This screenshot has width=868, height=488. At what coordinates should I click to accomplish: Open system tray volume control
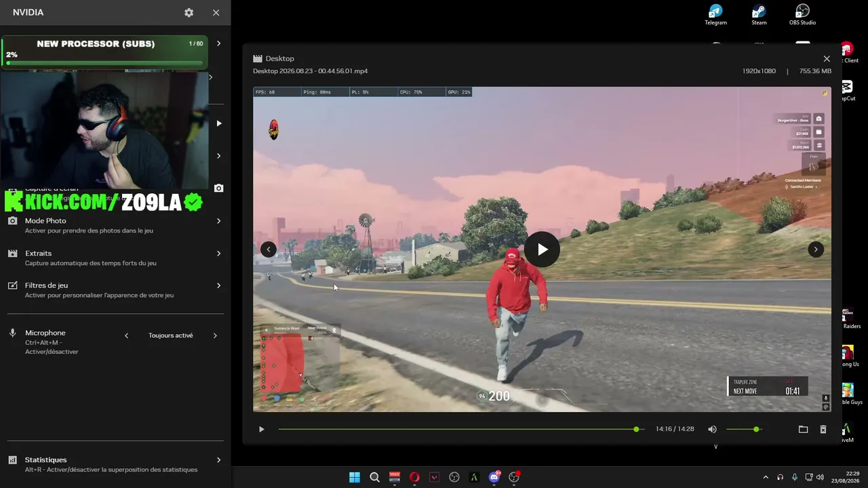click(x=820, y=477)
